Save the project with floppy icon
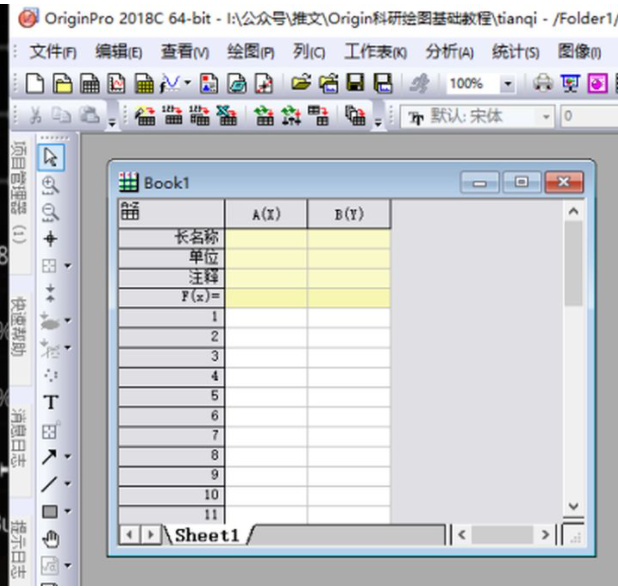This screenshot has height=588, width=618. (x=356, y=83)
